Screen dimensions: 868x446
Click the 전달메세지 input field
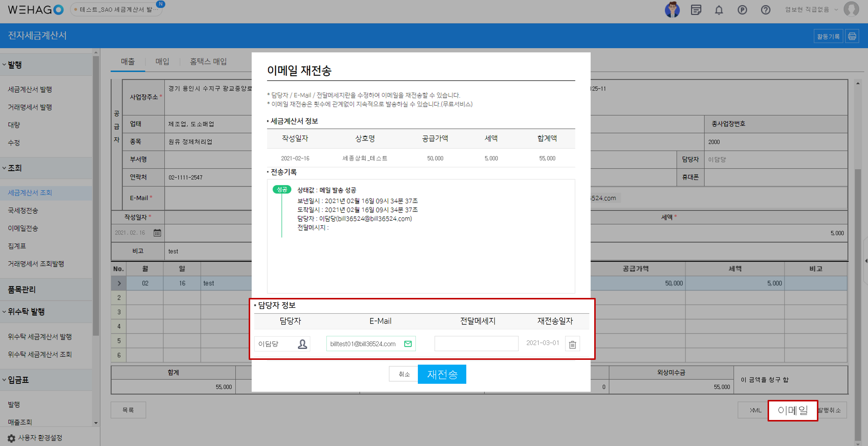click(x=476, y=343)
